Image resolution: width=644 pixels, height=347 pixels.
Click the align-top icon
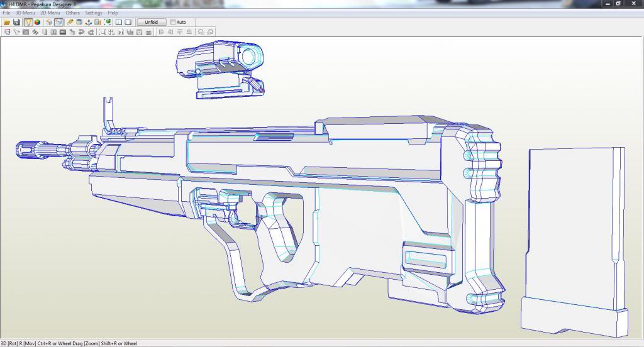pyautogui.click(x=180, y=32)
